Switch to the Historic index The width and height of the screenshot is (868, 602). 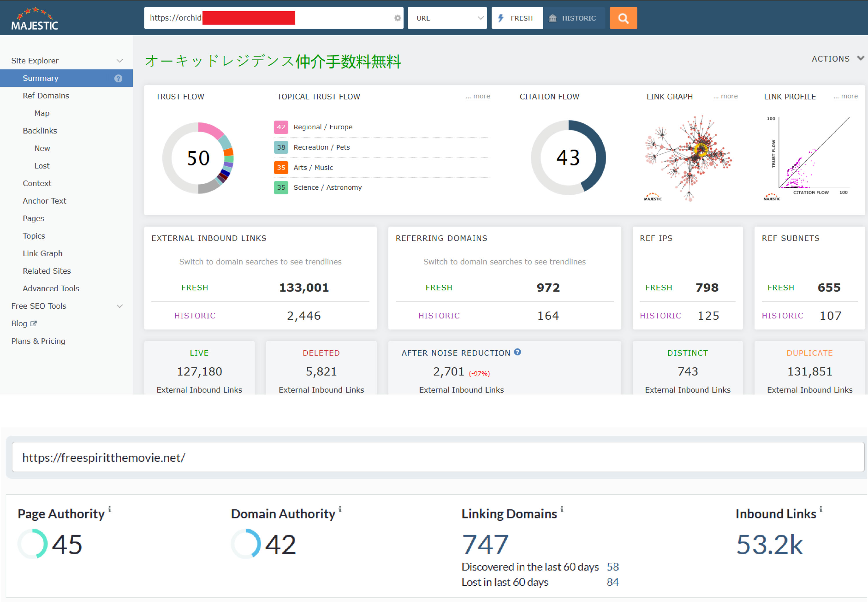pos(574,18)
